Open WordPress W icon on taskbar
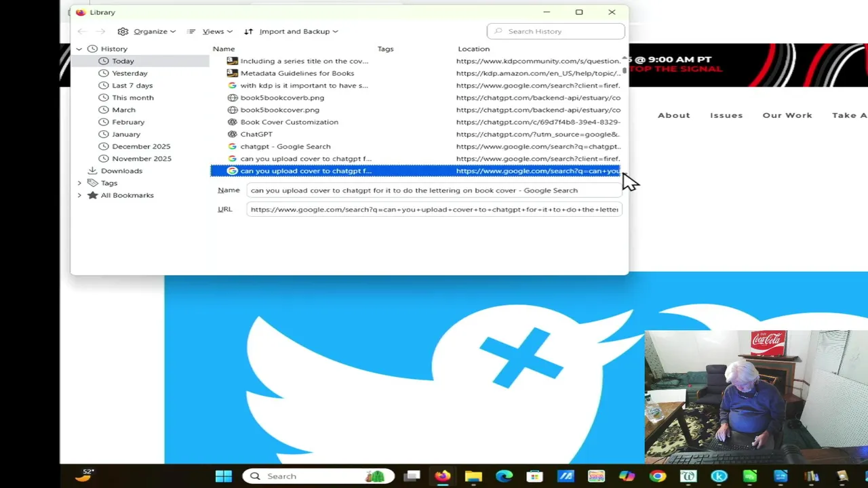Screen dimensions: 868x488 click(688, 476)
